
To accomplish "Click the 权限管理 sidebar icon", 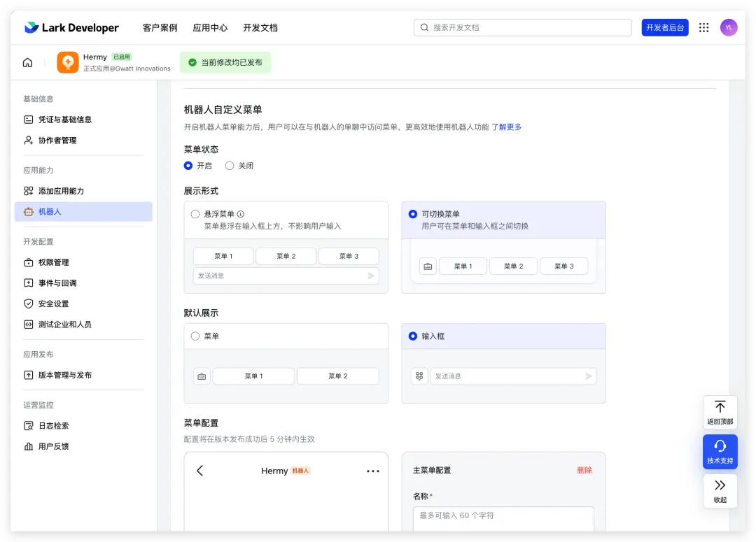I will 29,262.
